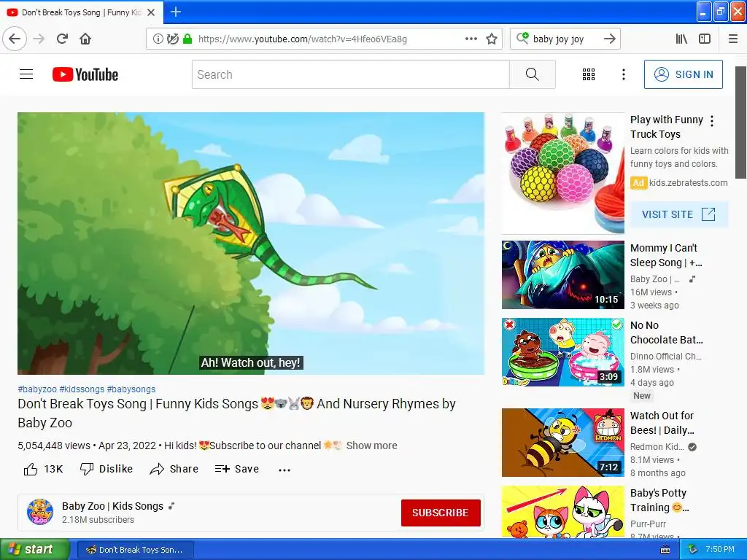Viewport: 747px width, 560px height.
Task: Click the browser forward arrow
Action: [39, 39]
